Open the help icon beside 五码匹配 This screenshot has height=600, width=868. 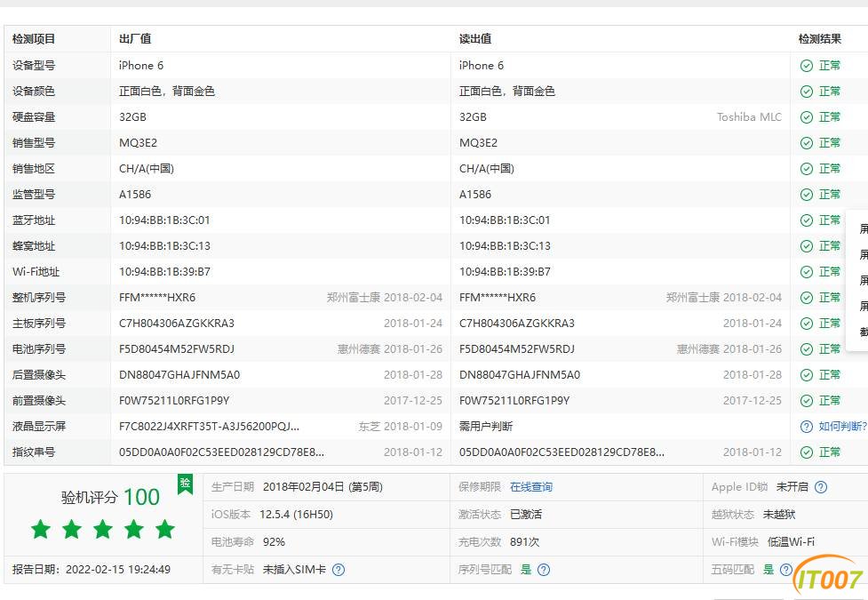coord(786,570)
